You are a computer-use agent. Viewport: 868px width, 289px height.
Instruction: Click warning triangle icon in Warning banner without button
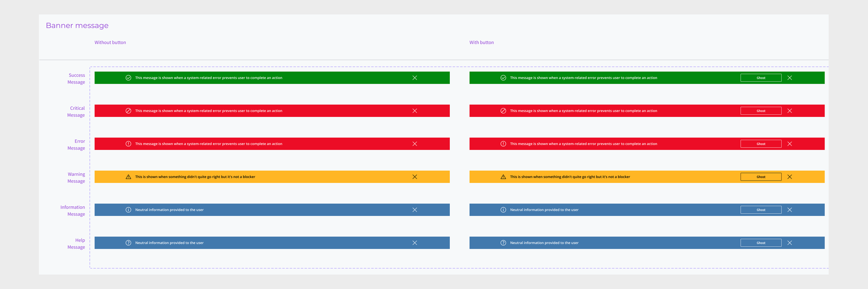(128, 177)
